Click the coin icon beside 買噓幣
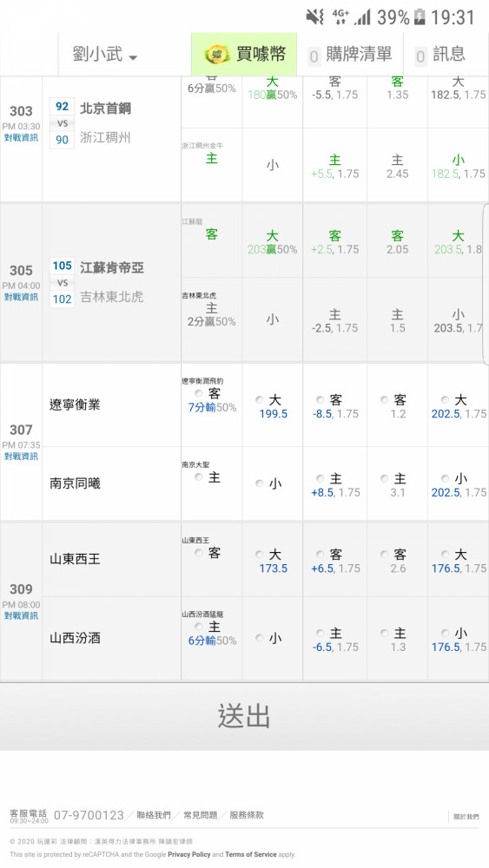Screen dimensions: 489x868 tap(217, 55)
